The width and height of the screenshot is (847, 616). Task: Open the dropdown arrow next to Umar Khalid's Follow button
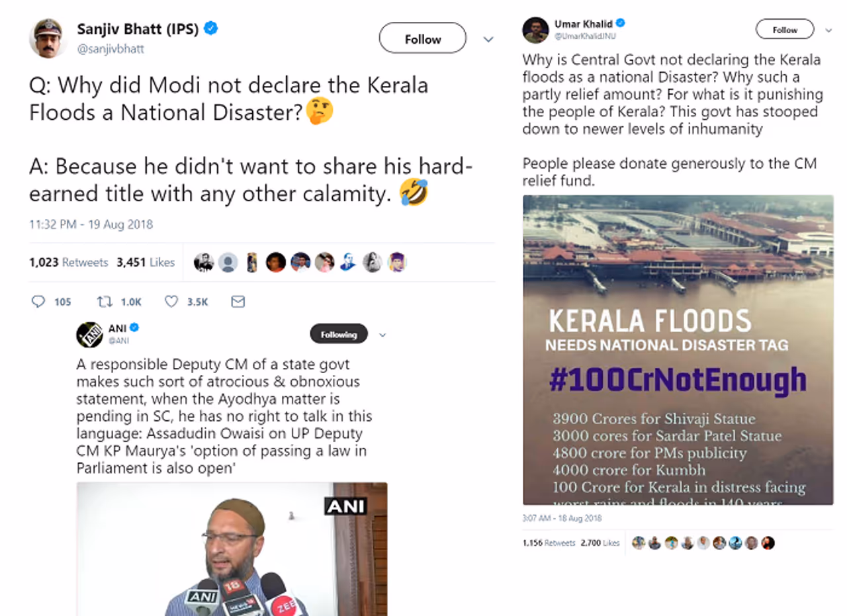coord(828,30)
